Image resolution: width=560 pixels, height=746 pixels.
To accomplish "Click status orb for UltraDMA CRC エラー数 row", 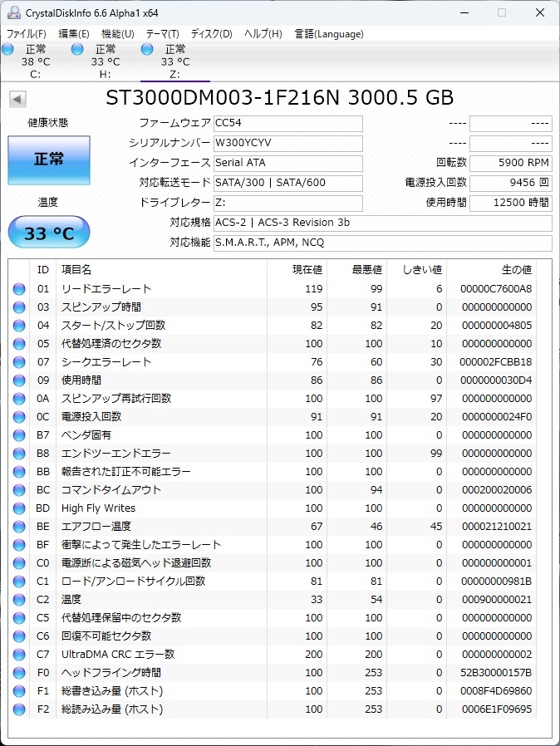I will click(19, 654).
